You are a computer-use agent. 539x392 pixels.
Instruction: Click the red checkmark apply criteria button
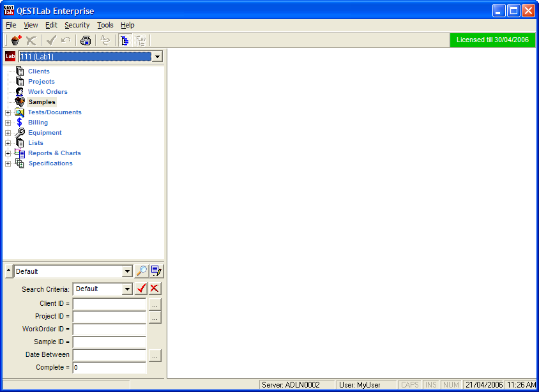(141, 289)
